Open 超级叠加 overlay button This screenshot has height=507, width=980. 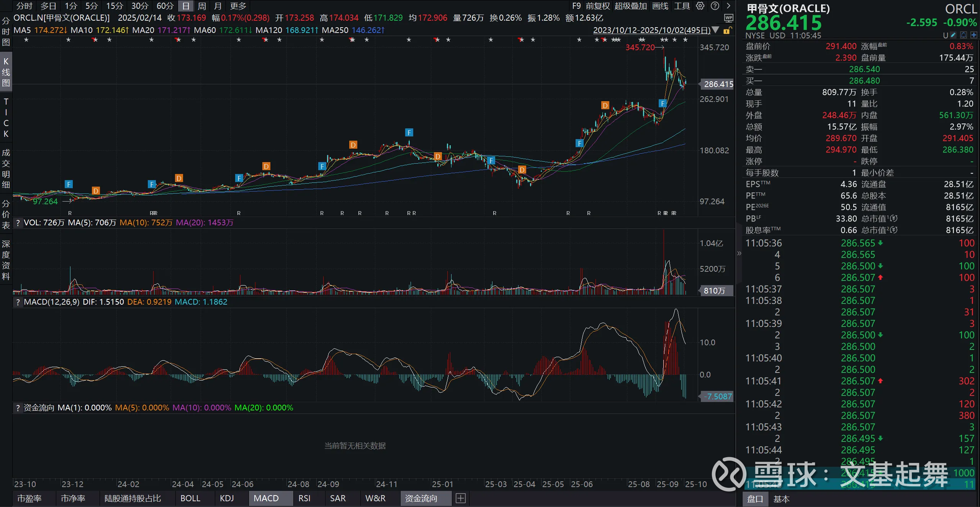[x=630, y=6]
